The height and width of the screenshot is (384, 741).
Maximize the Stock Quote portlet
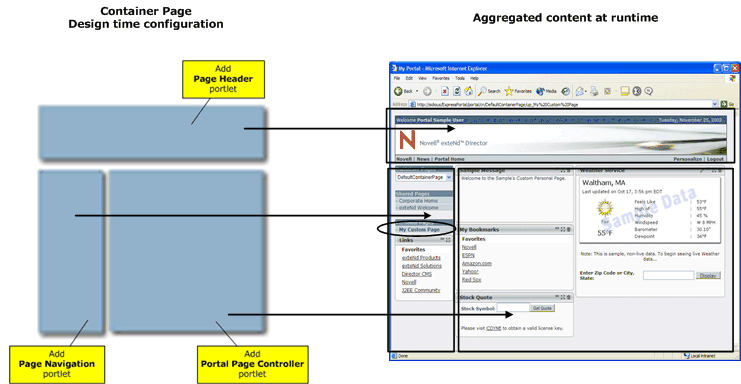coord(563,297)
